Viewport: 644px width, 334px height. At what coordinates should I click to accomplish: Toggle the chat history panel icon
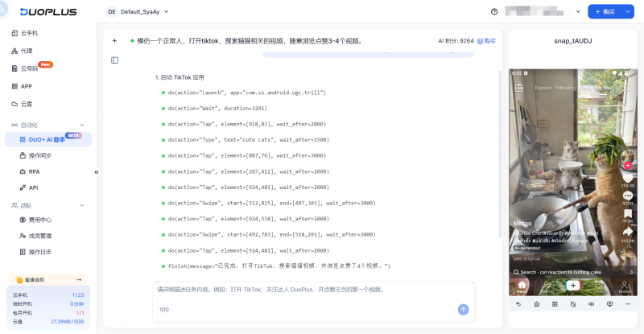[x=114, y=60]
